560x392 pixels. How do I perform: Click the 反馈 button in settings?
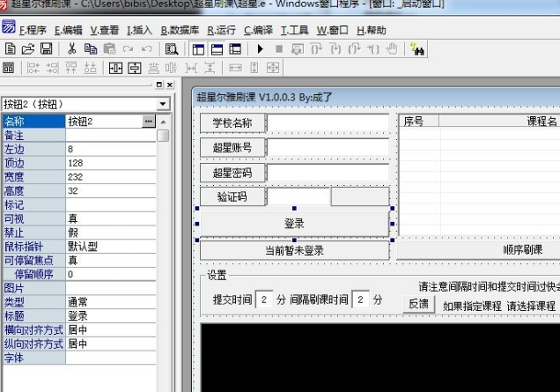pyautogui.click(x=418, y=304)
